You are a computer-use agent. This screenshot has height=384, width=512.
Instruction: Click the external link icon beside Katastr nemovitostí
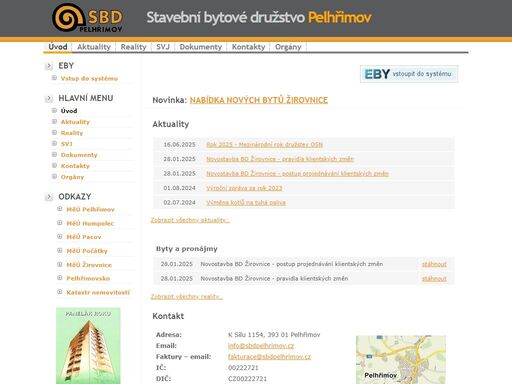(60, 292)
